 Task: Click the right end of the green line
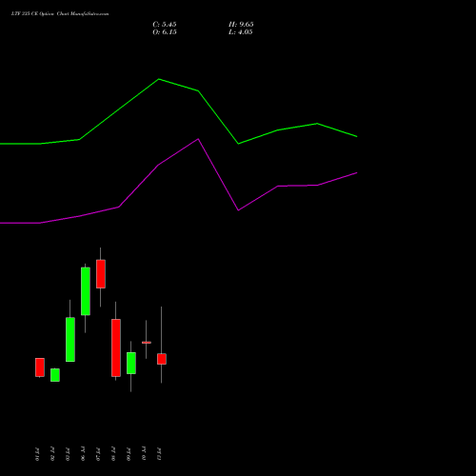tap(357, 136)
